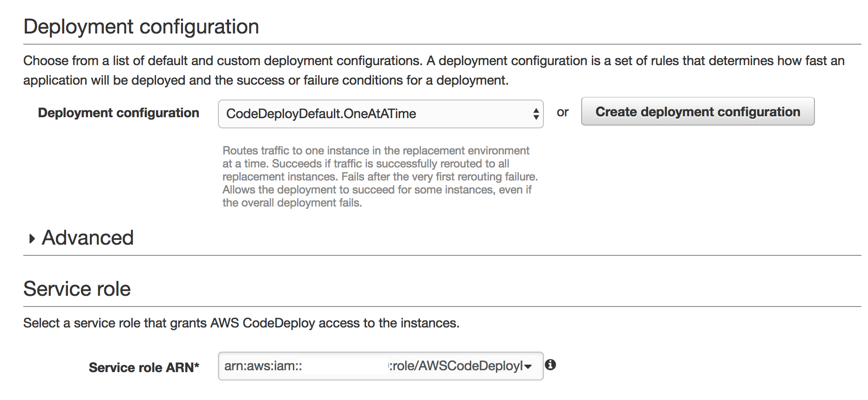Expand the Advanced section disclosure triangle
868x400 pixels.
(x=32, y=239)
